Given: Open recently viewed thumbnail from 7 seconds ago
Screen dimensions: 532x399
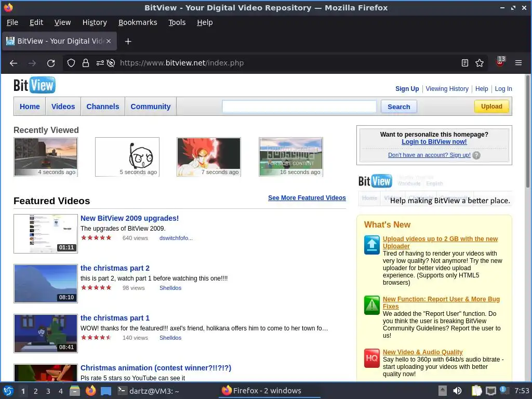Looking at the screenshot, I should click(209, 157).
